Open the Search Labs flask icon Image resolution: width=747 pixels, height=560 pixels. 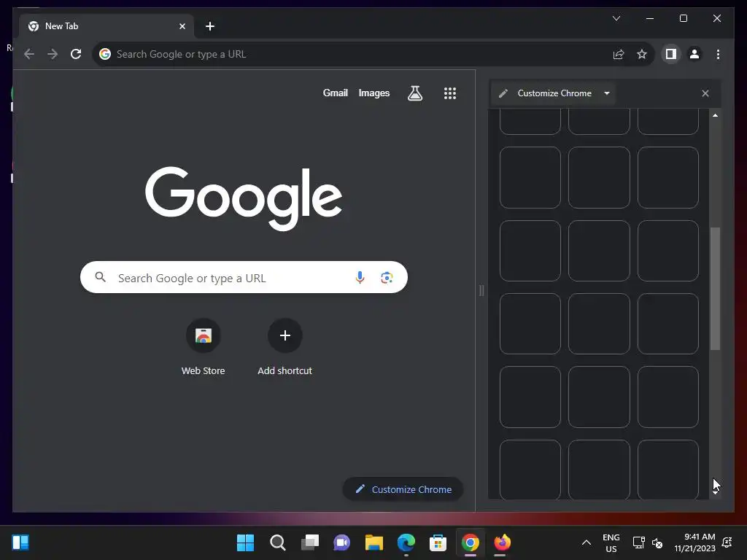(x=415, y=93)
